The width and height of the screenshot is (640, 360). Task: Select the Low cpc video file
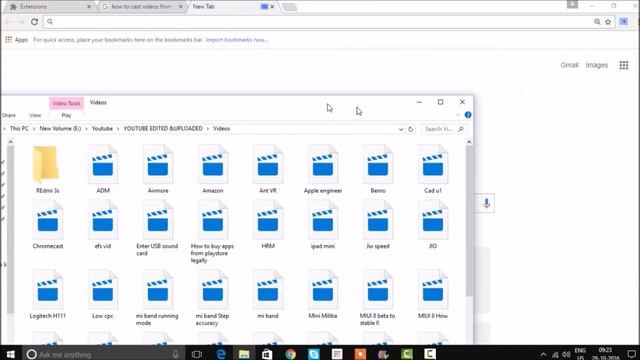[103, 295]
